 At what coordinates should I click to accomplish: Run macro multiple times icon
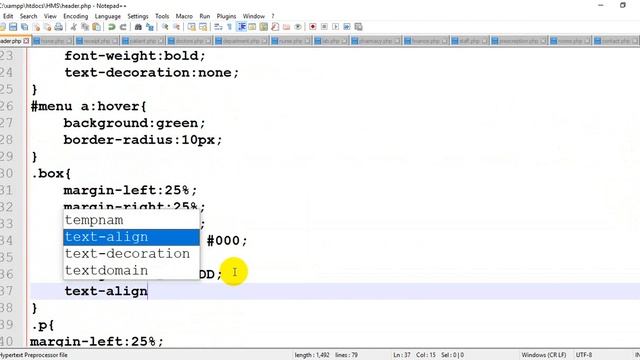(347, 27)
